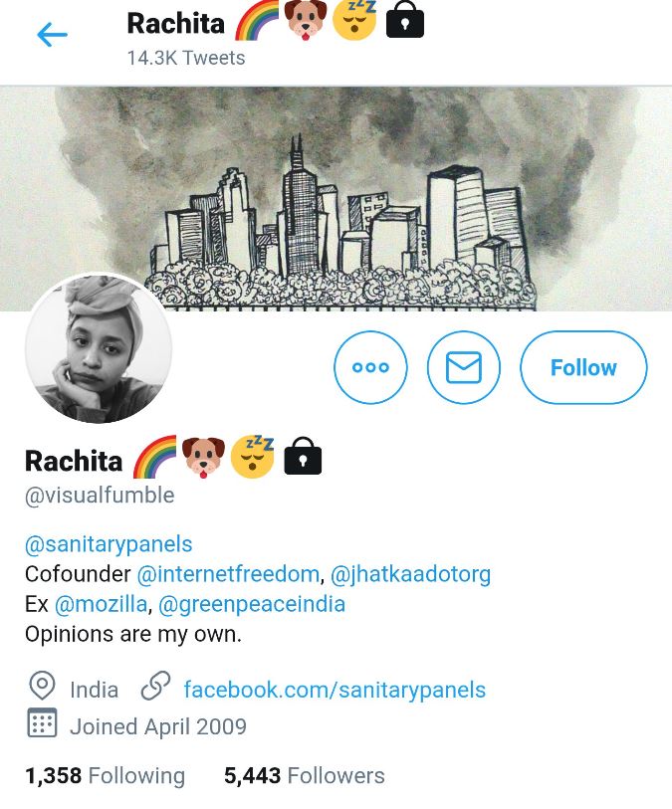672x809 pixels.
Task: Click the Follow button
Action: [x=583, y=367]
